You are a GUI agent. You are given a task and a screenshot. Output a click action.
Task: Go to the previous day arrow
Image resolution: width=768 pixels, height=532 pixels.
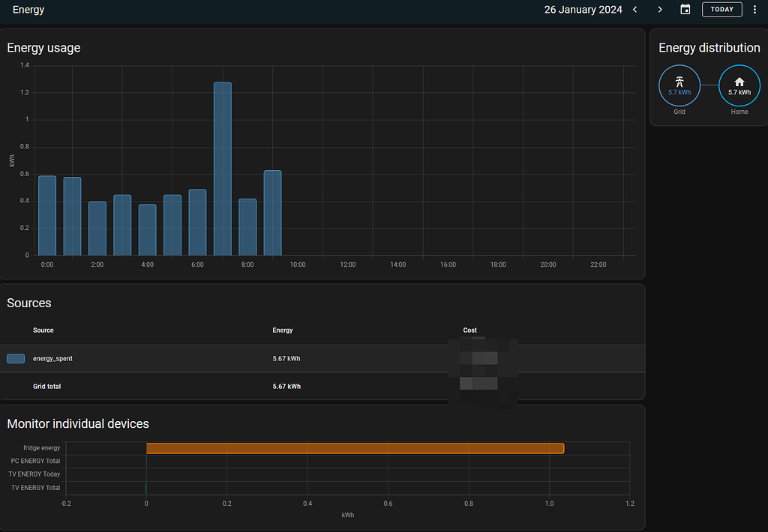pos(634,9)
